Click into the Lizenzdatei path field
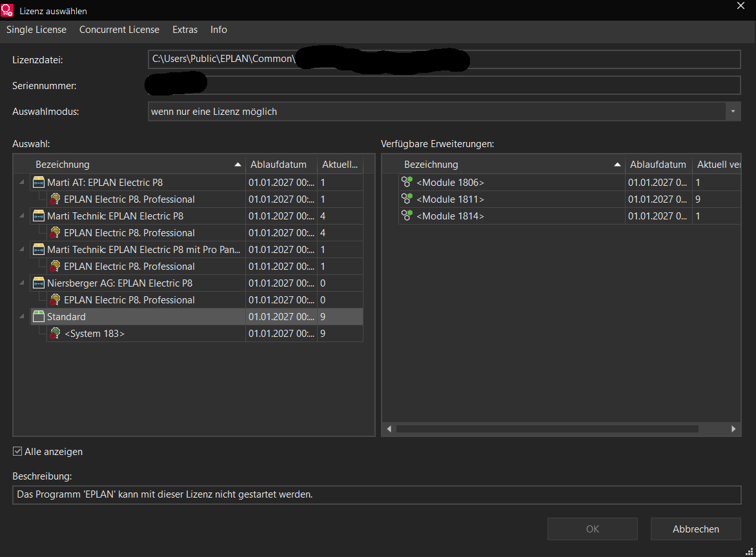Screen dimensions: 756x557 pos(444,59)
